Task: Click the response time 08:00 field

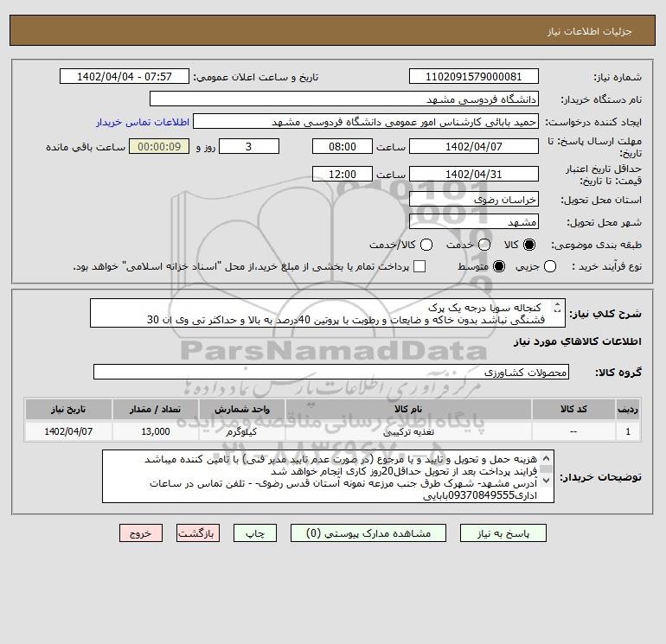Action: click(x=343, y=147)
